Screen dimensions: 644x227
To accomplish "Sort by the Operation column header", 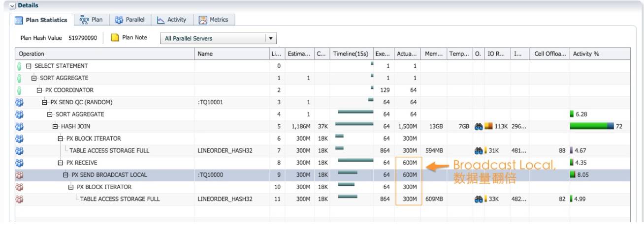I will tap(105, 54).
